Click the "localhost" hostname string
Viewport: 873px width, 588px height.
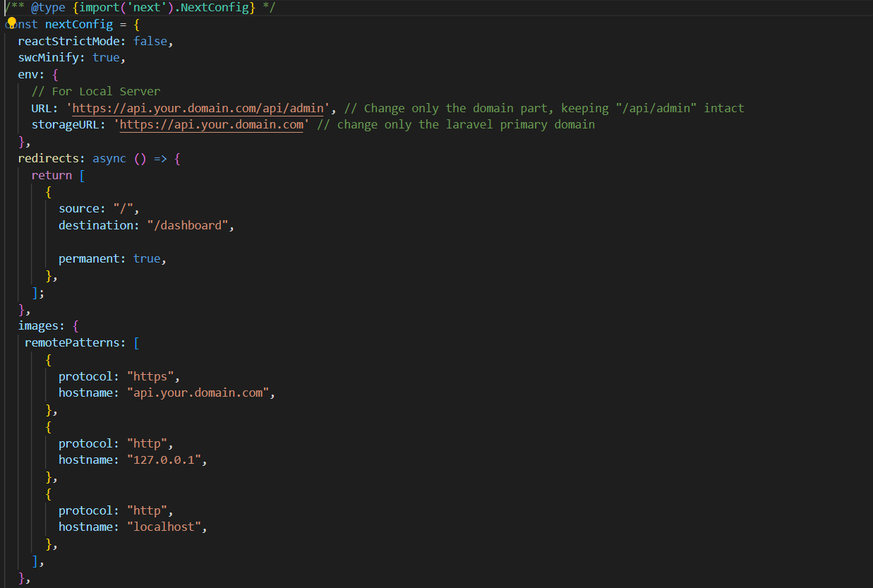[167, 527]
